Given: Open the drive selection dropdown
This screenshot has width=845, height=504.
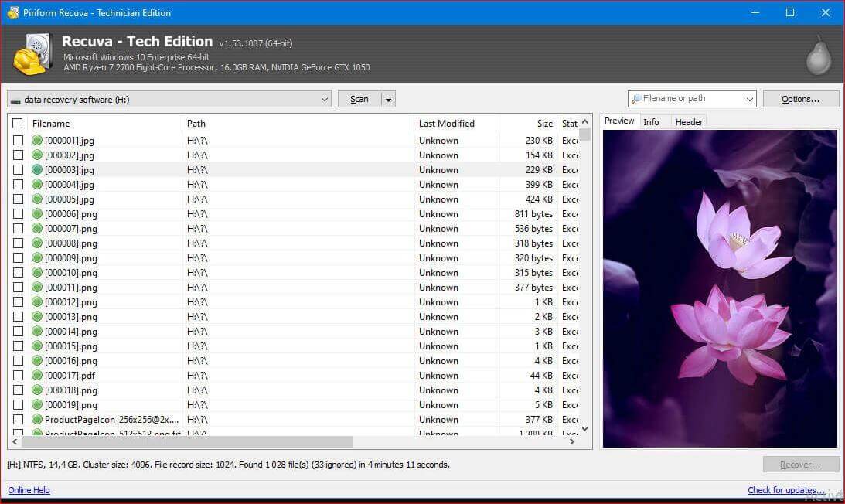Looking at the screenshot, I should coord(324,99).
